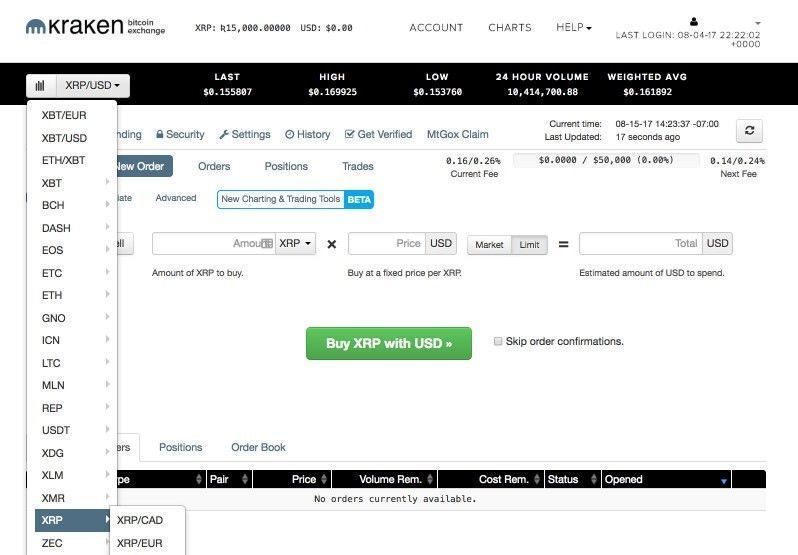The width and height of the screenshot is (798, 555).
Task: Expand the ETC submenu
Action: coord(72,273)
